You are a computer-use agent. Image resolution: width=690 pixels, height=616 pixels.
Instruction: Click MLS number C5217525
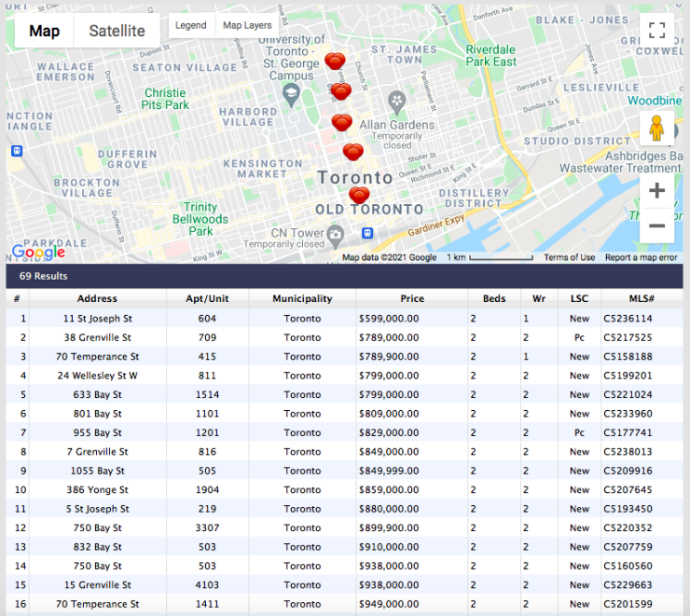click(x=628, y=337)
